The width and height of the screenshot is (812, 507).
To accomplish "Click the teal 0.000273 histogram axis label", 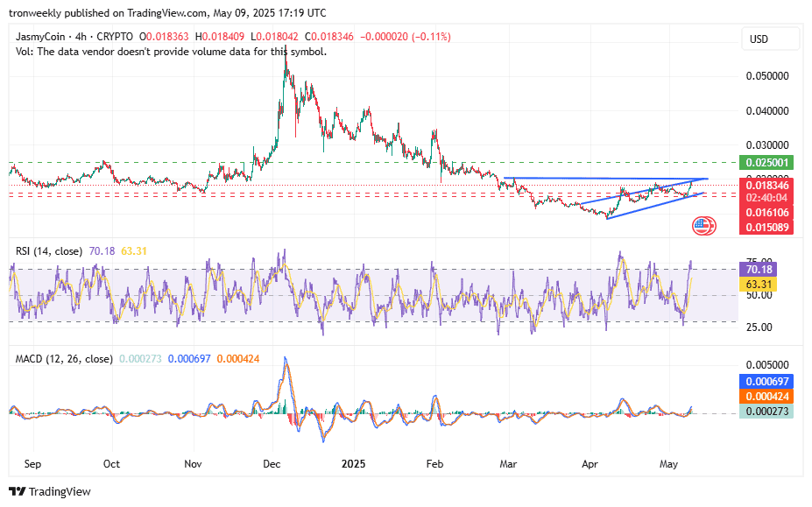I will point(766,412).
